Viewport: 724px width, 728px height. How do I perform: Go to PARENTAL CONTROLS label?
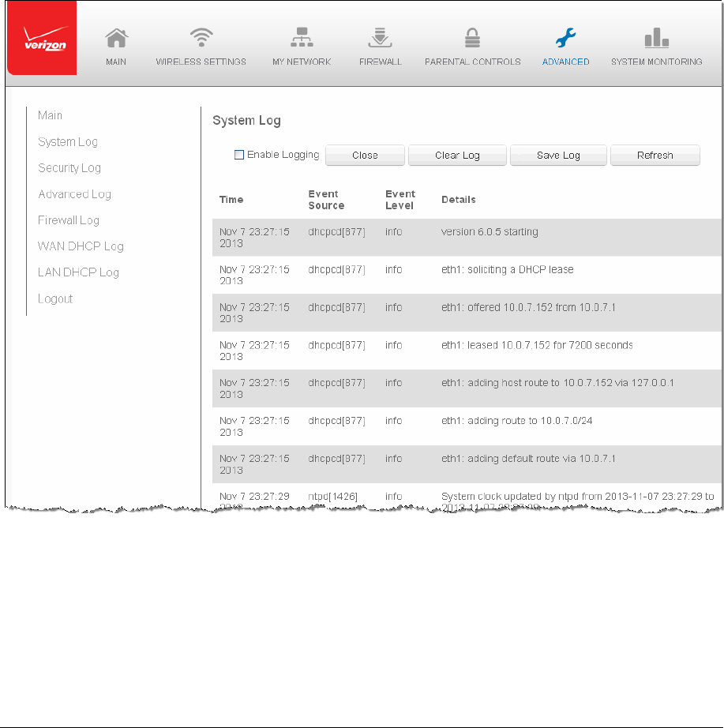click(x=473, y=62)
